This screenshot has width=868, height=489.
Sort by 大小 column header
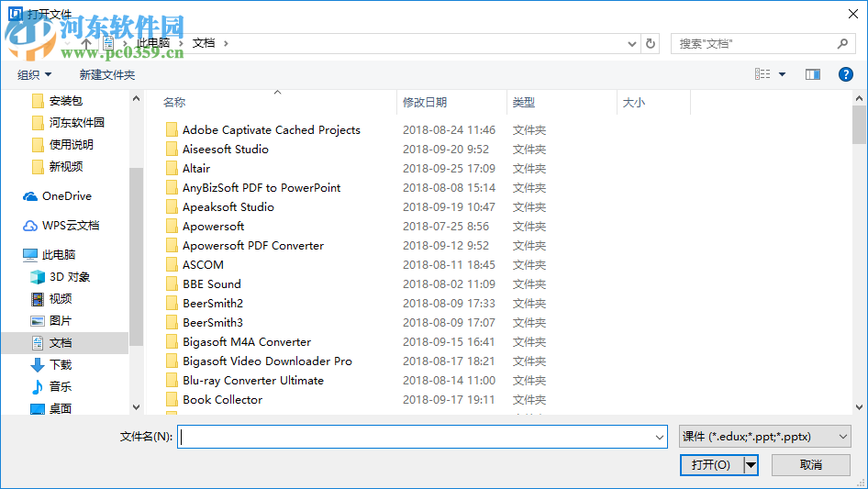pyautogui.click(x=634, y=103)
